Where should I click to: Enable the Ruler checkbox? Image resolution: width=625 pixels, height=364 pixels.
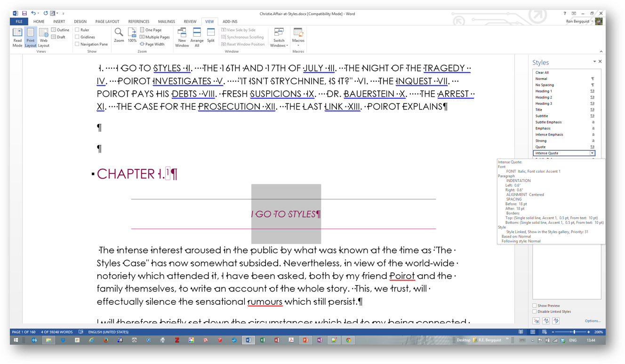pyautogui.click(x=77, y=30)
